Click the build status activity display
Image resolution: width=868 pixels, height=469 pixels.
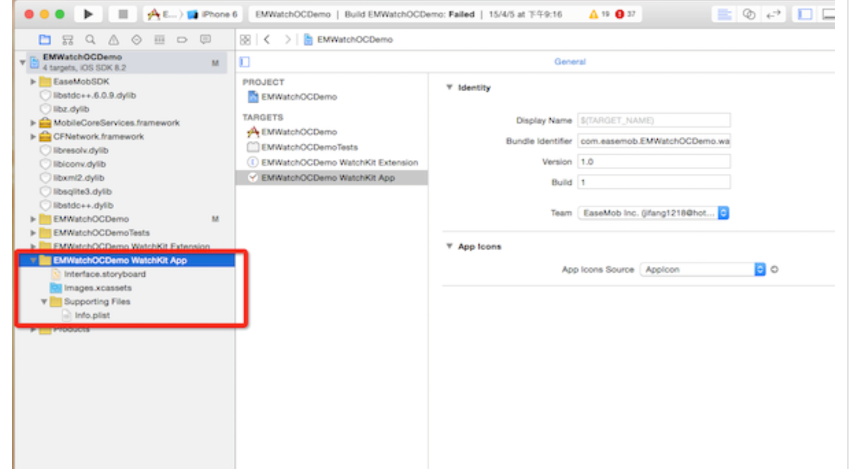click(x=446, y=14)
